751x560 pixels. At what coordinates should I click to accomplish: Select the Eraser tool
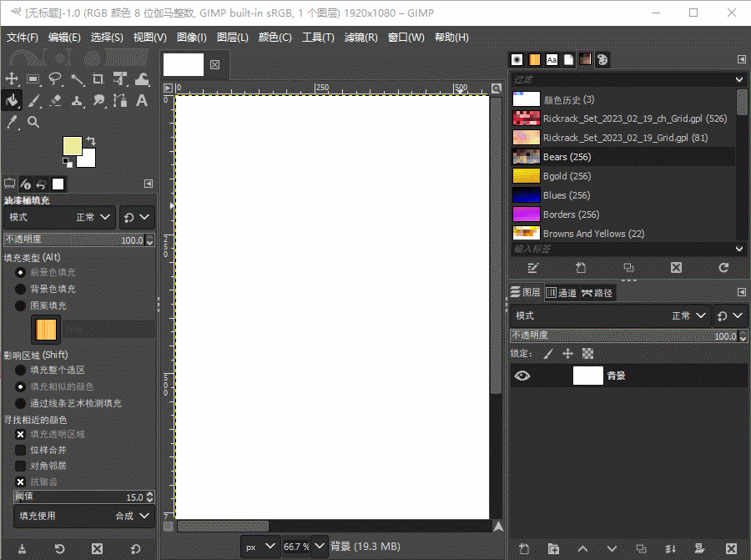coord(55,101)
